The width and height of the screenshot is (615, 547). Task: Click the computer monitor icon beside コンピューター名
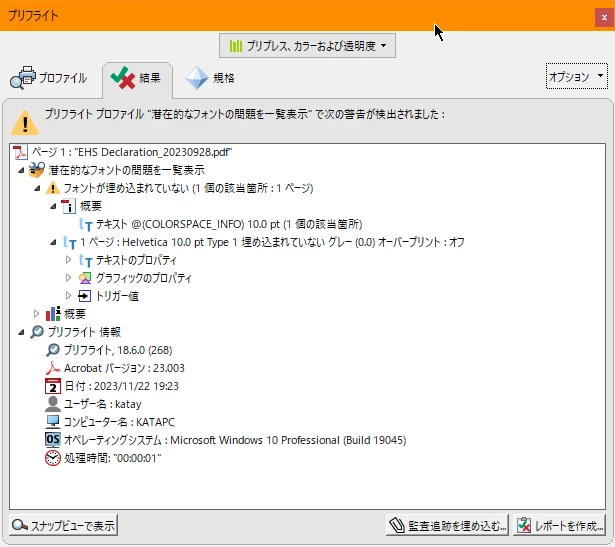click(x=53, y=422)
